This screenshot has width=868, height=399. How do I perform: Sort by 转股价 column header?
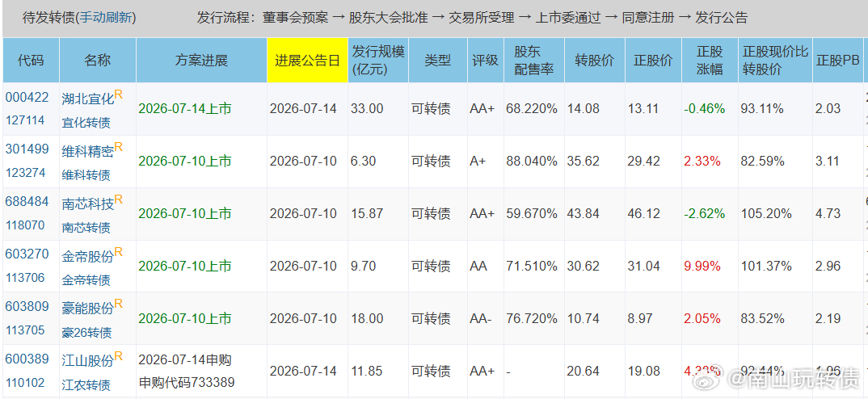click(x=595, y=61)
